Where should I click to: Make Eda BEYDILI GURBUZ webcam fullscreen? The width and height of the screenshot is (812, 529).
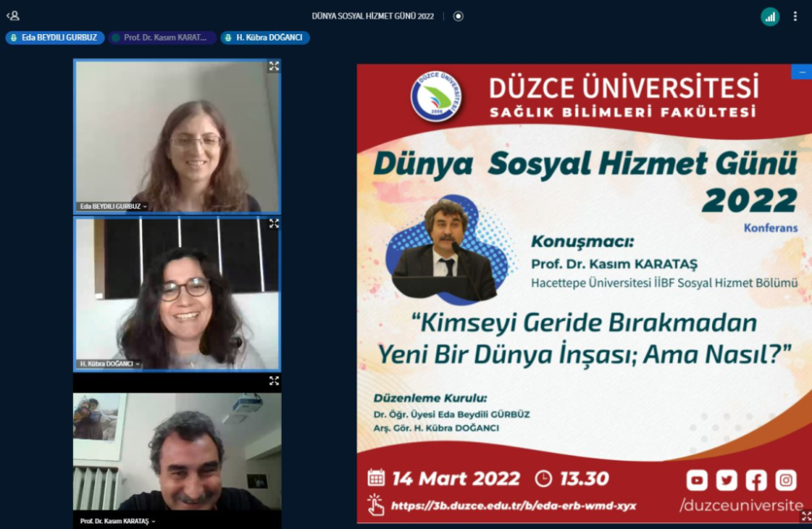(x=274, y=66)
